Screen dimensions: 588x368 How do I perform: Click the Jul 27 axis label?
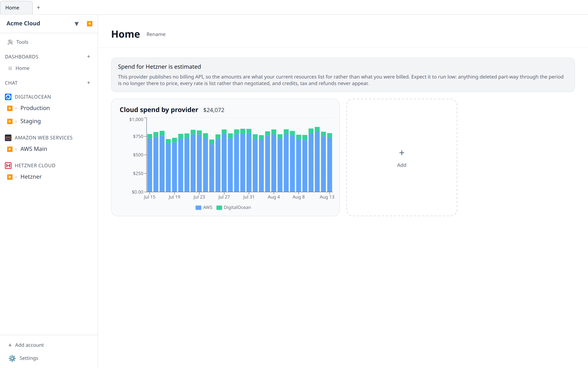[224, 197]
